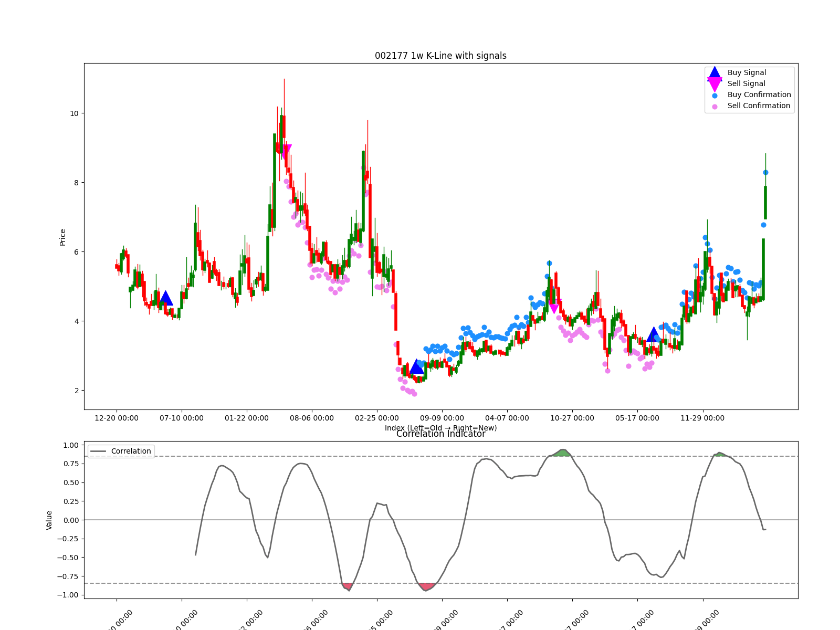Click the second red shaded correlation trough

(427, 586)
